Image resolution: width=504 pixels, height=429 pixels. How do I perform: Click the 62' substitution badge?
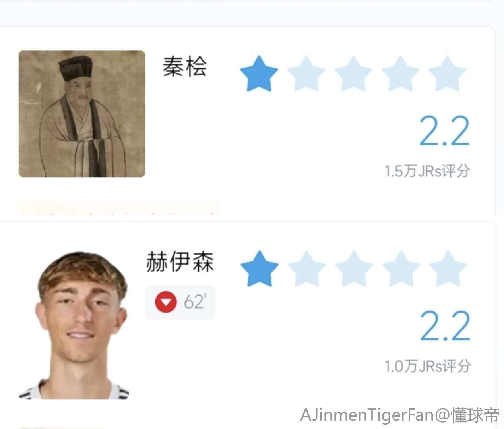coord(180,302)
